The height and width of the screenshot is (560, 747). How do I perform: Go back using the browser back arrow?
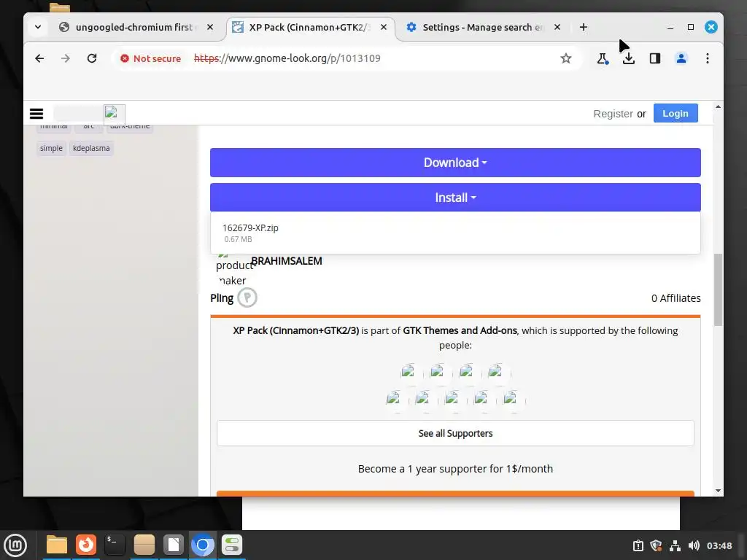[x=39, y=58]
